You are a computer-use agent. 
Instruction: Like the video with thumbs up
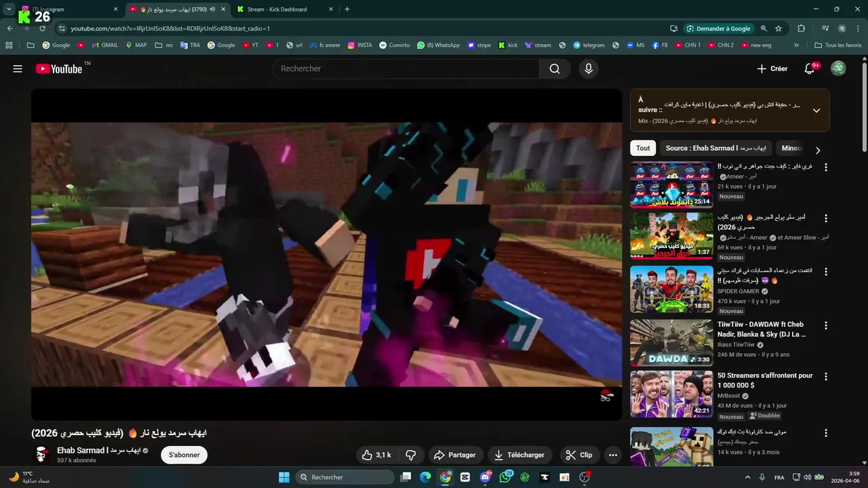click(376, 455)
